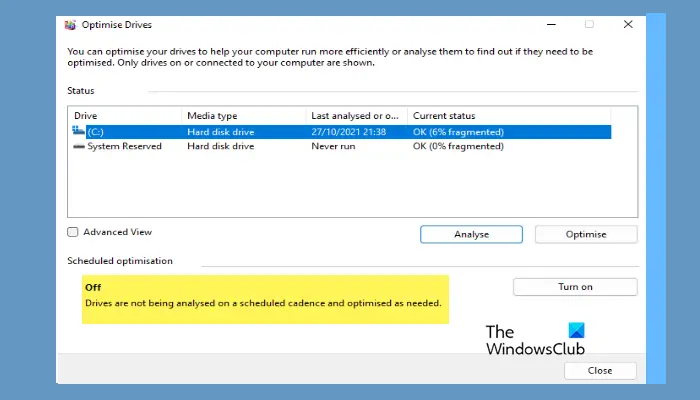The height and width of the screenshot is (400, 700).
Task: Close window using title bar X
Action: (x=628, y=25)
